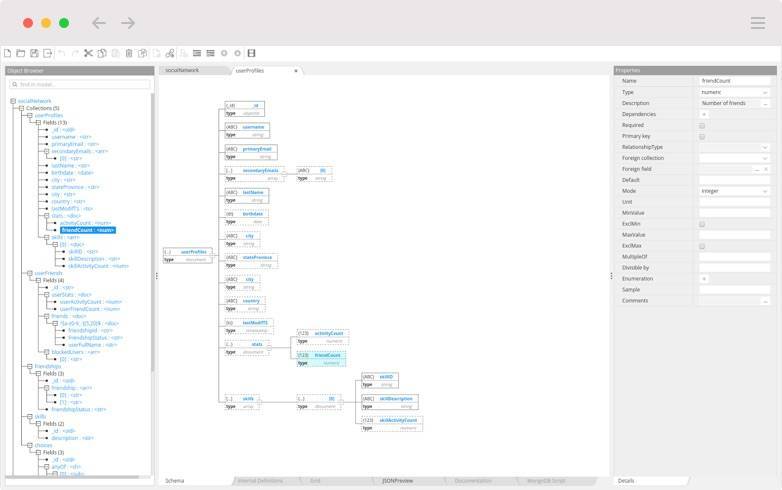Click the Open folder toolbar icon

click(20, 53)
